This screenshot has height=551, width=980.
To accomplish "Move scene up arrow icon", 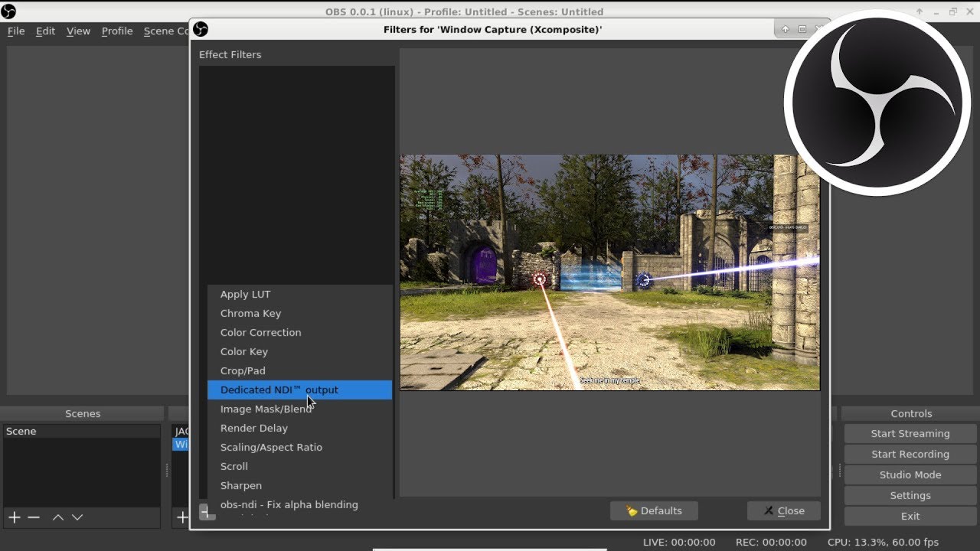I will click(x=57, y=517).
